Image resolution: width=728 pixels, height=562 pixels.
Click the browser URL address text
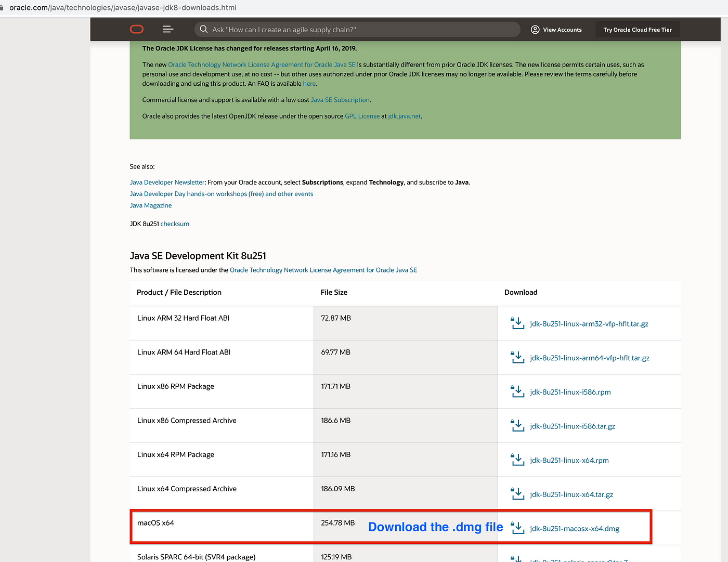click(x=123, y=7)
